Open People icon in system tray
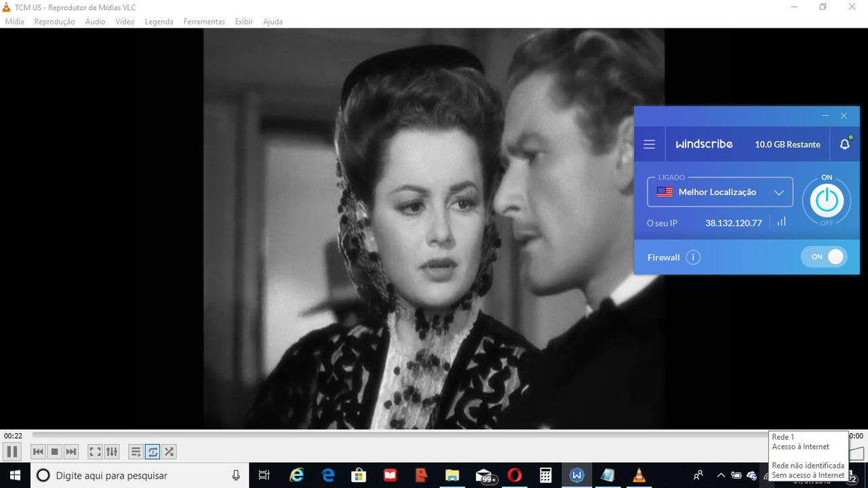868x488 pixels. click(x=698, y=475)
